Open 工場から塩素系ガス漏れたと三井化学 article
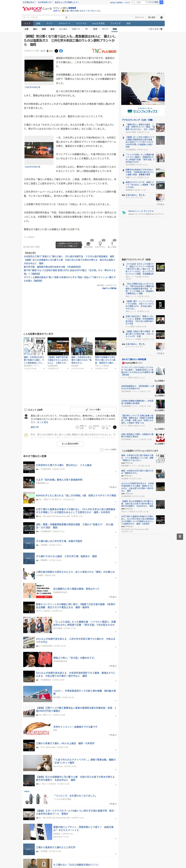 (x=56, y=847)
